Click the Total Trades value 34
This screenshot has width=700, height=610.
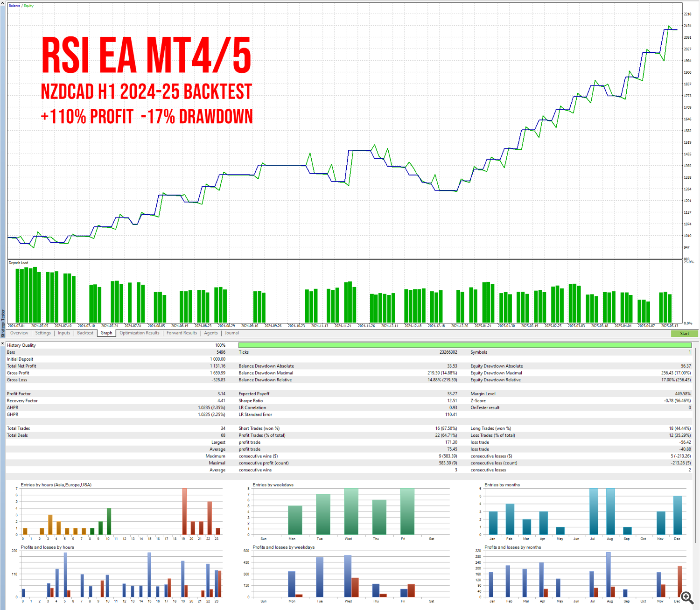[223, 428]
